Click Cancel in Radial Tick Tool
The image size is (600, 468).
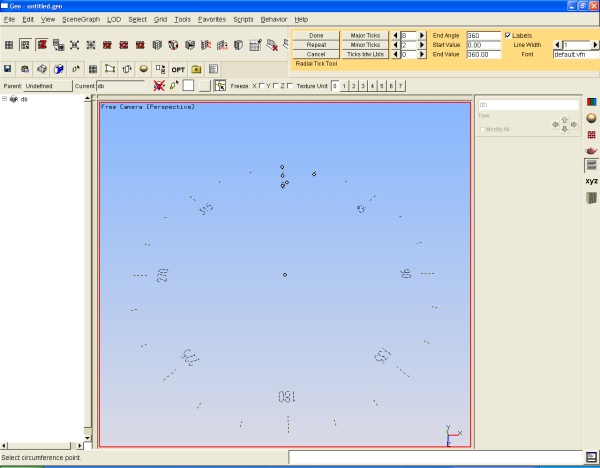pyautogui.click(x=316, y=54)
